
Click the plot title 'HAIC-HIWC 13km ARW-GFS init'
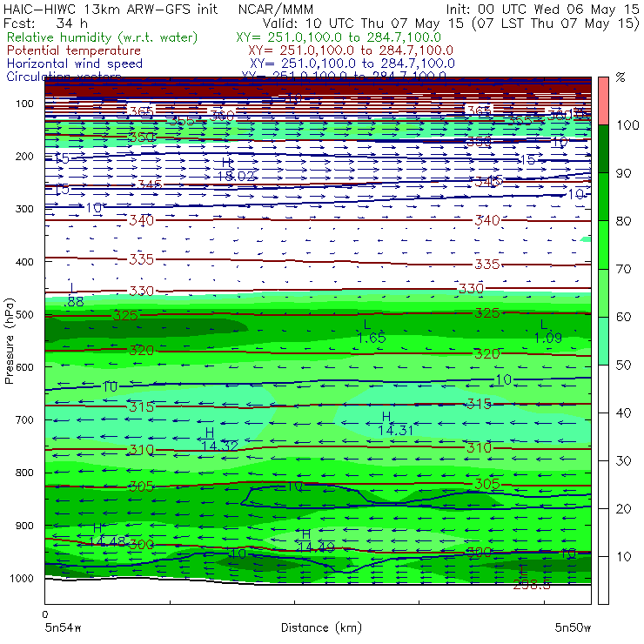tap(110, 9)
